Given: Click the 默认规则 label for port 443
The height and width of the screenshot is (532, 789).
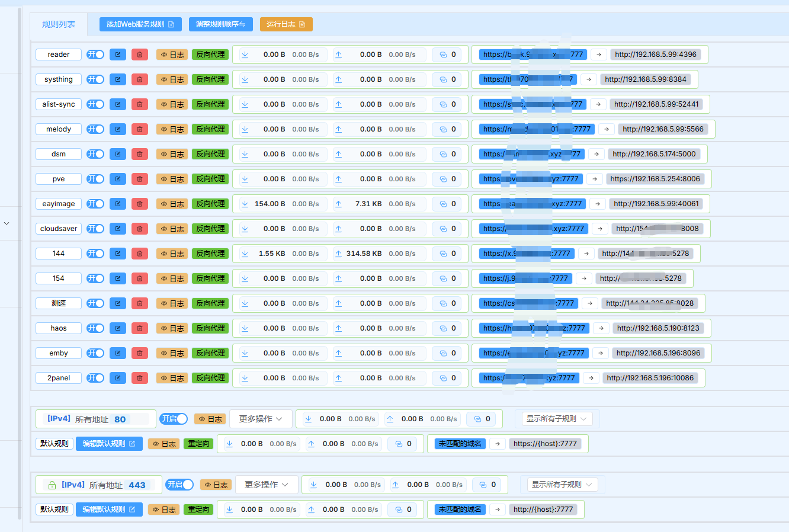Looking at the screenshot, I should tap(54, 509).
